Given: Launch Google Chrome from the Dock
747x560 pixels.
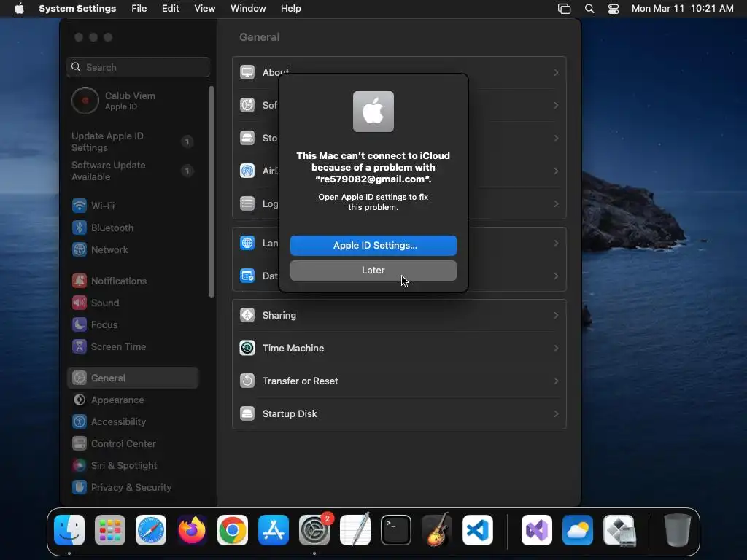Looking at the screenshot, I should (x=233, y=530).
